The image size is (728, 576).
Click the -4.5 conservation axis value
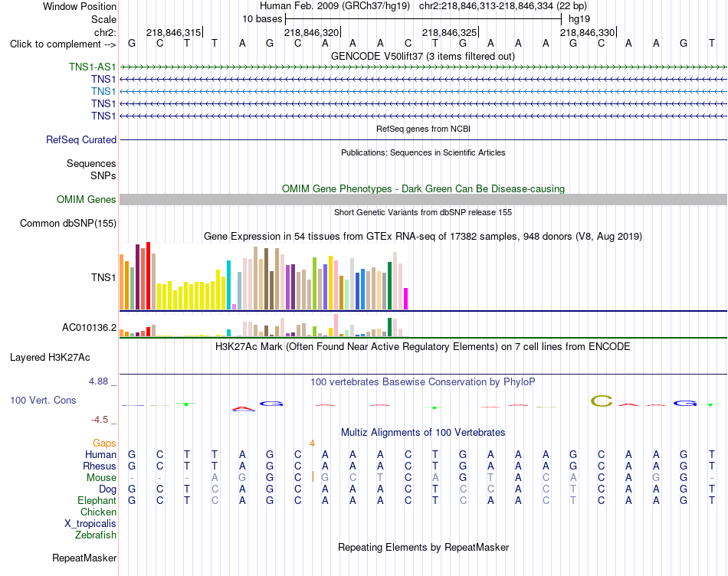coord(100,420)
